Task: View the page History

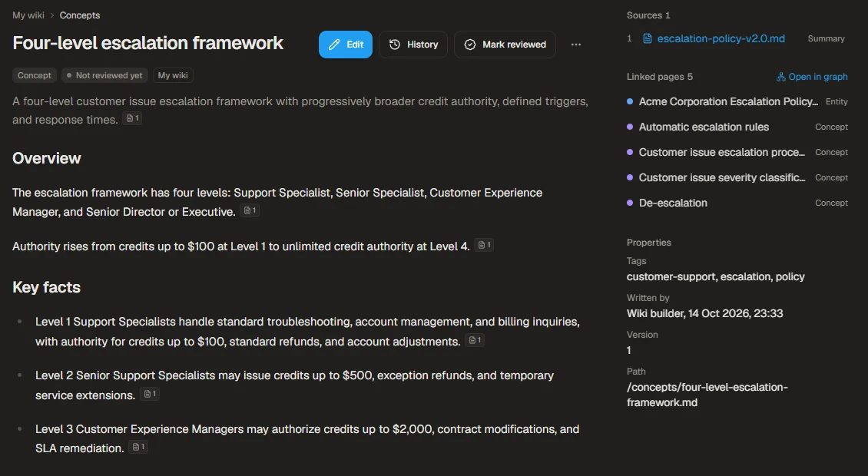Action: pyautogui.click(x=413, y=45)
